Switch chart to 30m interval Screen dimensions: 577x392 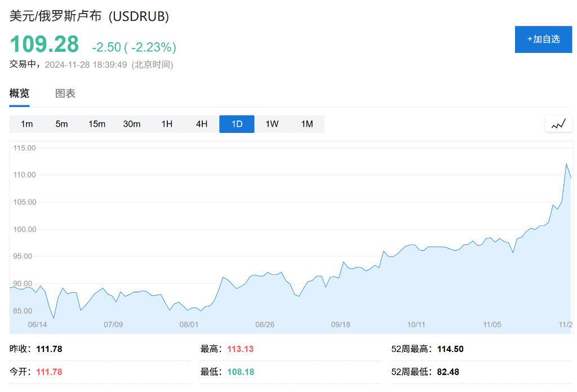click(x=132, y=124)
